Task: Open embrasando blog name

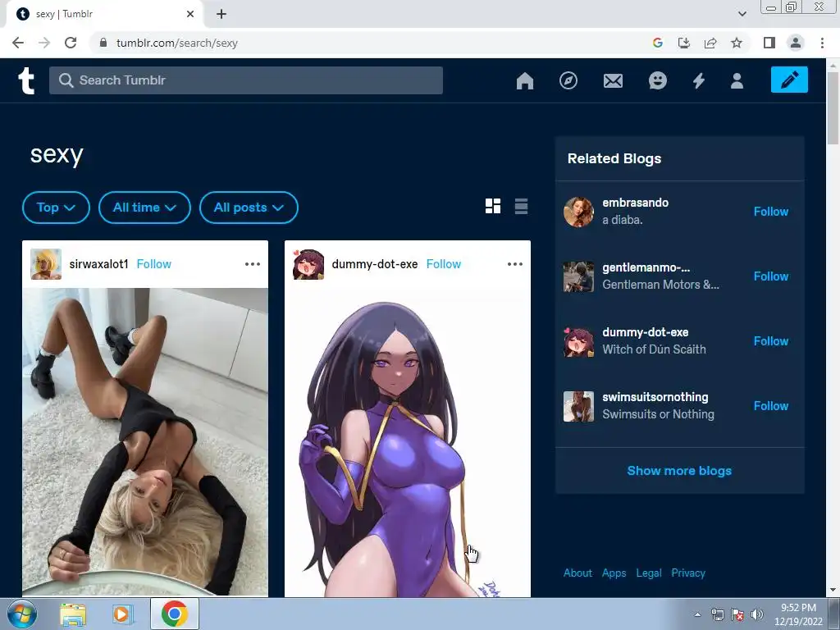Action: coord(636,203)
